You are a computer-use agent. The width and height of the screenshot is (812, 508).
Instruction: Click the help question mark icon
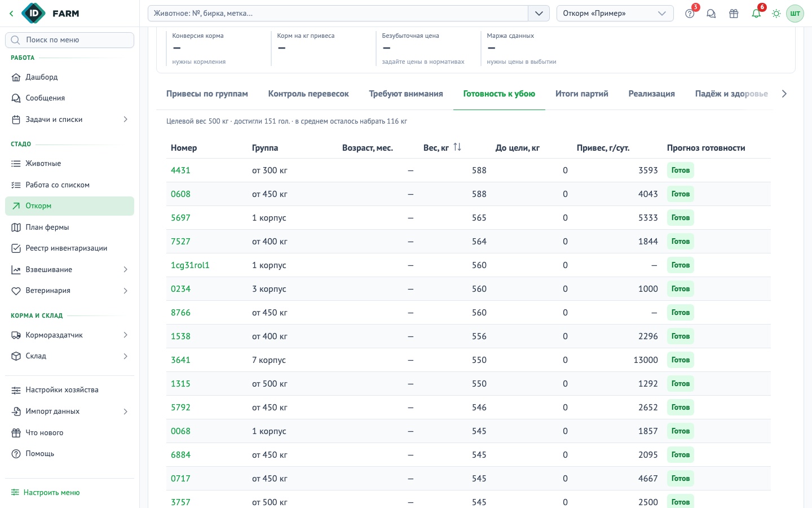(690, 14)
